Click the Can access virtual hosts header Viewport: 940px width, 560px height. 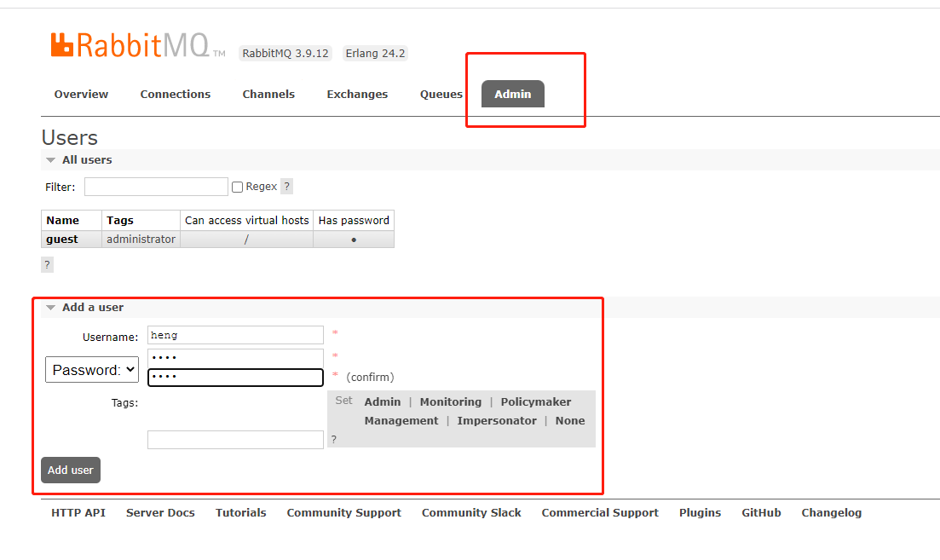[x=246, y=220]
